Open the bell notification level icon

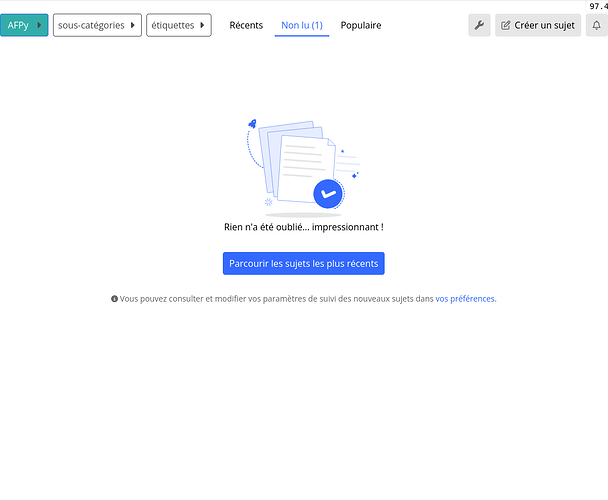pyautogui.click(x=596, y=25)
